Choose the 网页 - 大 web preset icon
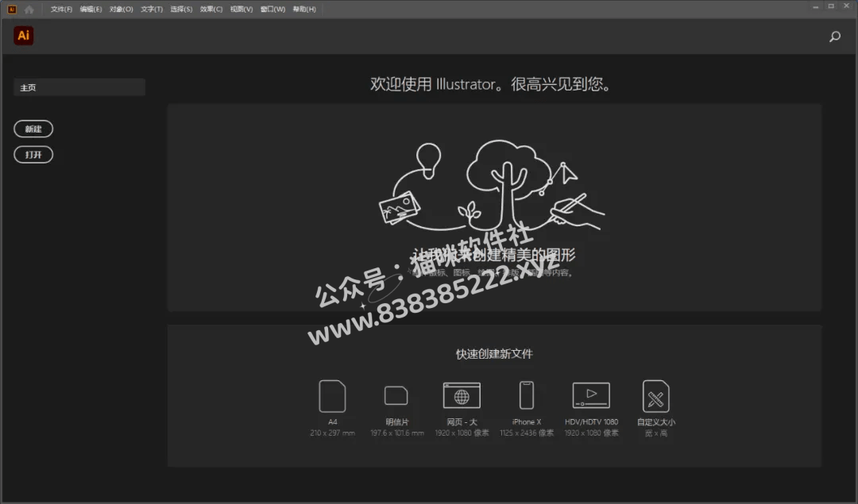 pos(462,395)
